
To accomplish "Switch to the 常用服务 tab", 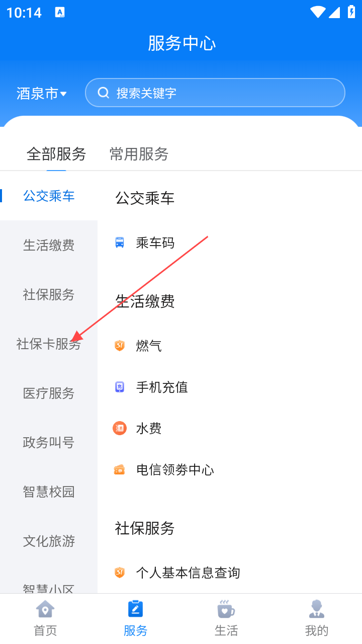I will coord(139,154).
